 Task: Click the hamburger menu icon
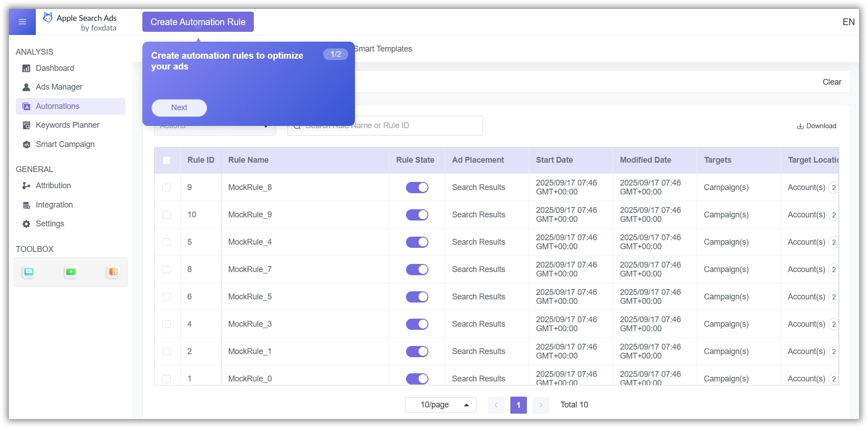pyautogui.click(x=22, y=22)
